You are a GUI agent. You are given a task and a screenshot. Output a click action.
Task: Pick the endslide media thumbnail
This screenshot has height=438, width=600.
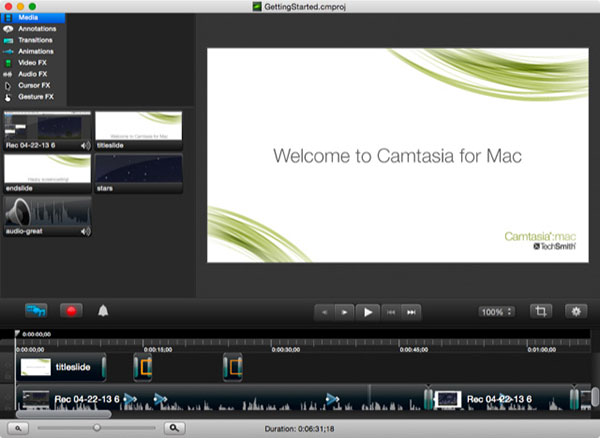coord(47,173)
